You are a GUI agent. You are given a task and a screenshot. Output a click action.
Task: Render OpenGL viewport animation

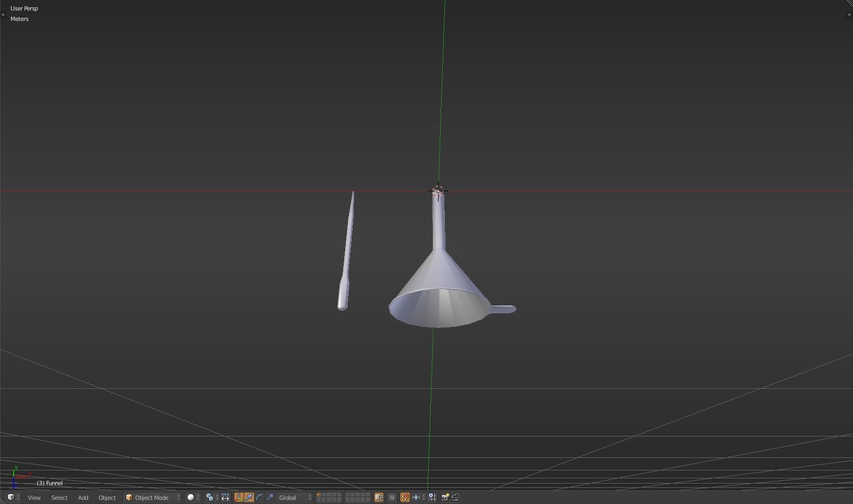tap(455, 497)
